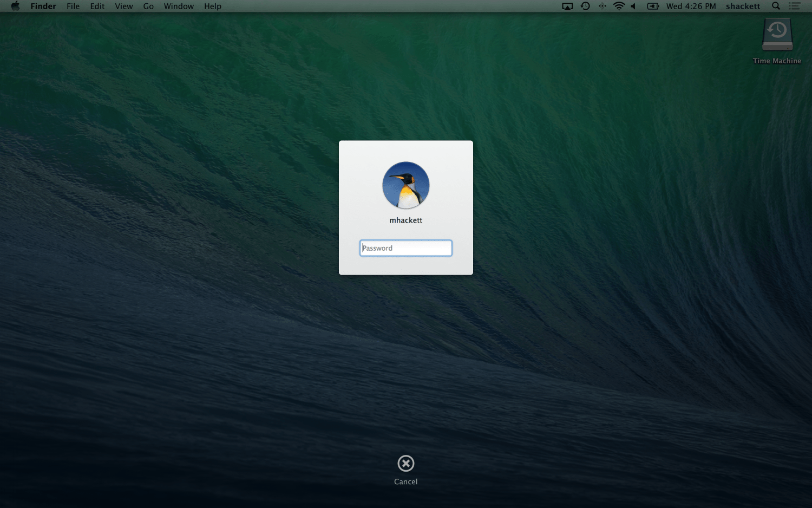
Task: Open the Go menu
Action: [x=148, y=6]
